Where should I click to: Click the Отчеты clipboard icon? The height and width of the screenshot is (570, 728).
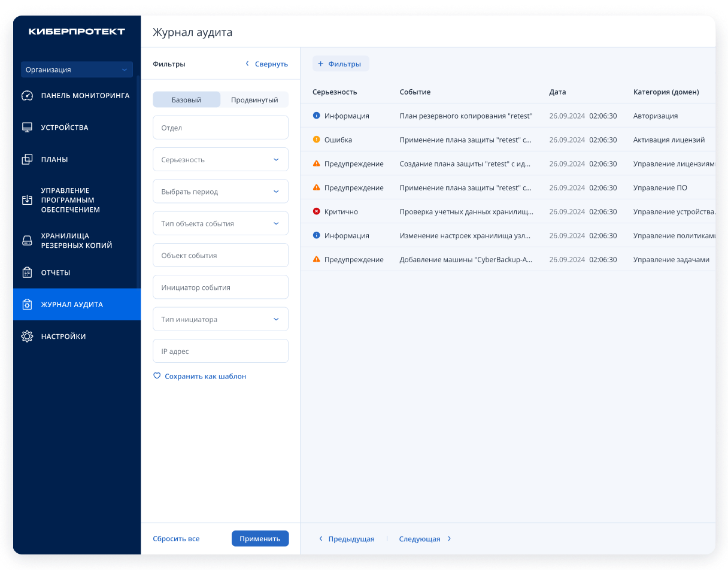[x=27, y=272]
